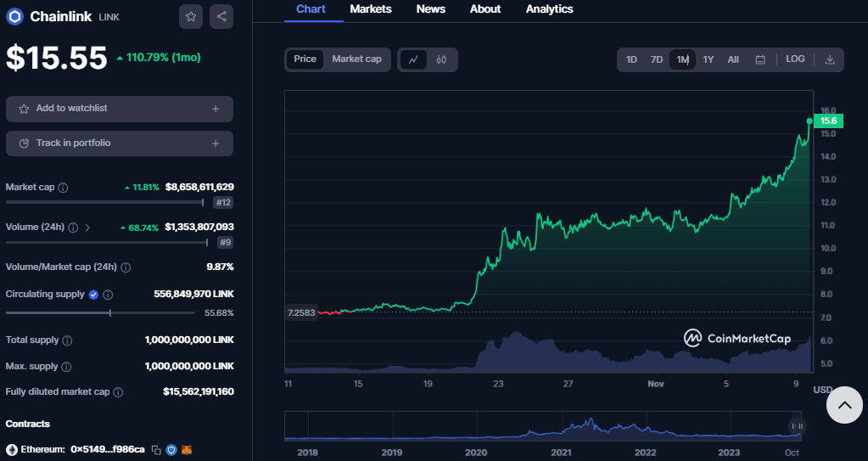Copy the Ethereum contract address

point(156,449)
